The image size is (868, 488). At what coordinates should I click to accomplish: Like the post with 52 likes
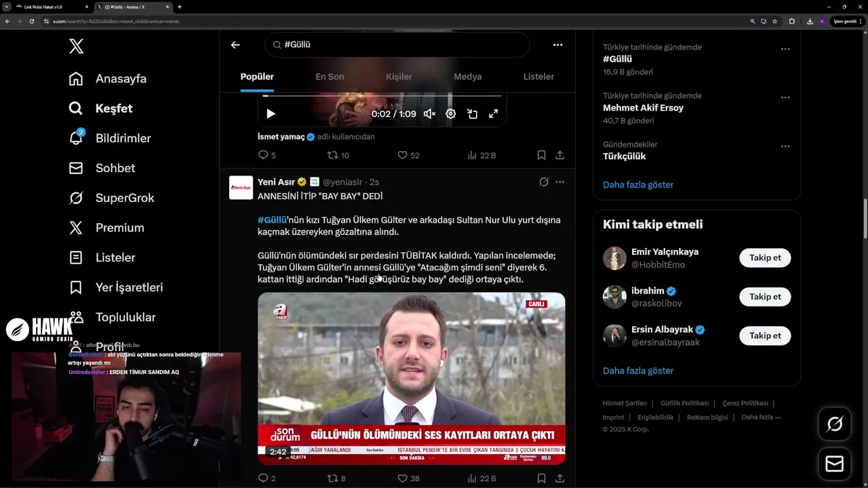[408, 155]
